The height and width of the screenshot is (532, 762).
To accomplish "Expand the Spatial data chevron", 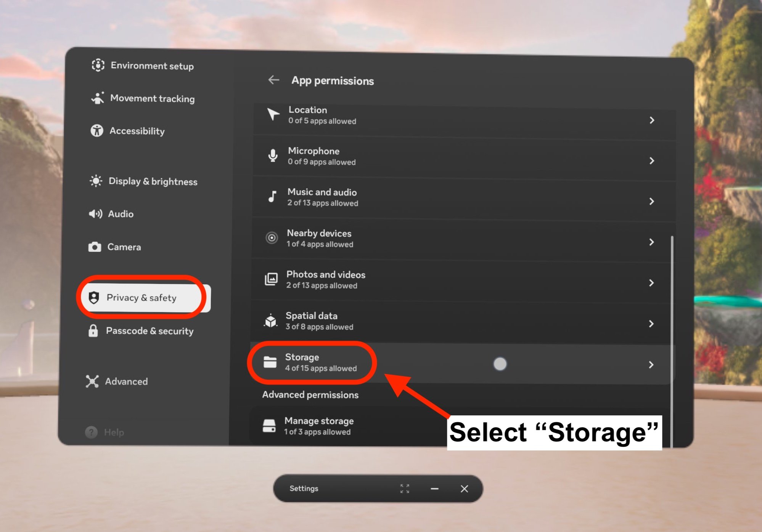I will 651,324.
